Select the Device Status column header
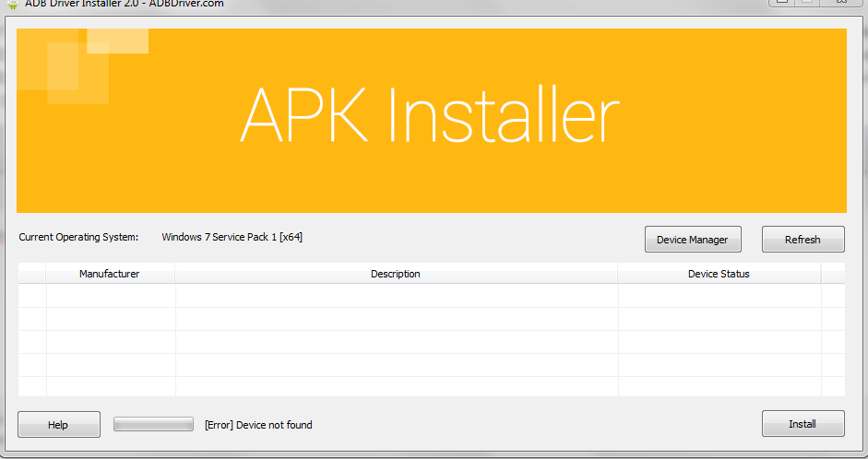This screenshot has width=868, height=459. pos(719,274)
